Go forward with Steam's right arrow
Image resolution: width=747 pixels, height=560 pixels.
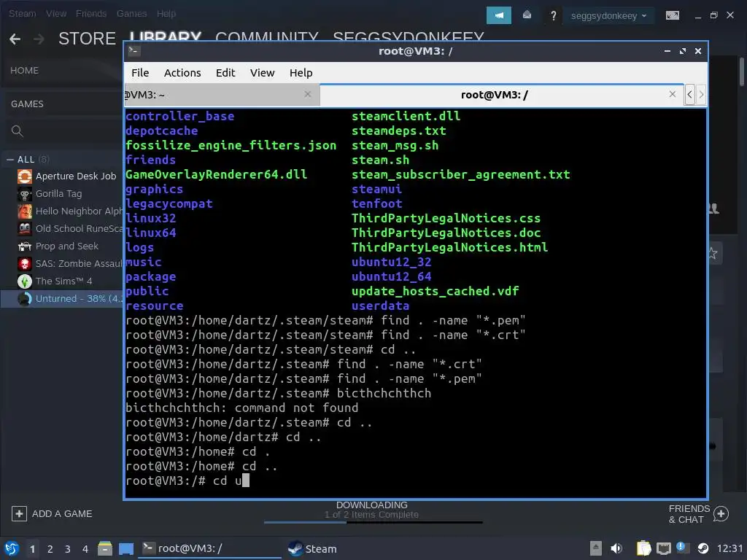[x=39, y=39]
